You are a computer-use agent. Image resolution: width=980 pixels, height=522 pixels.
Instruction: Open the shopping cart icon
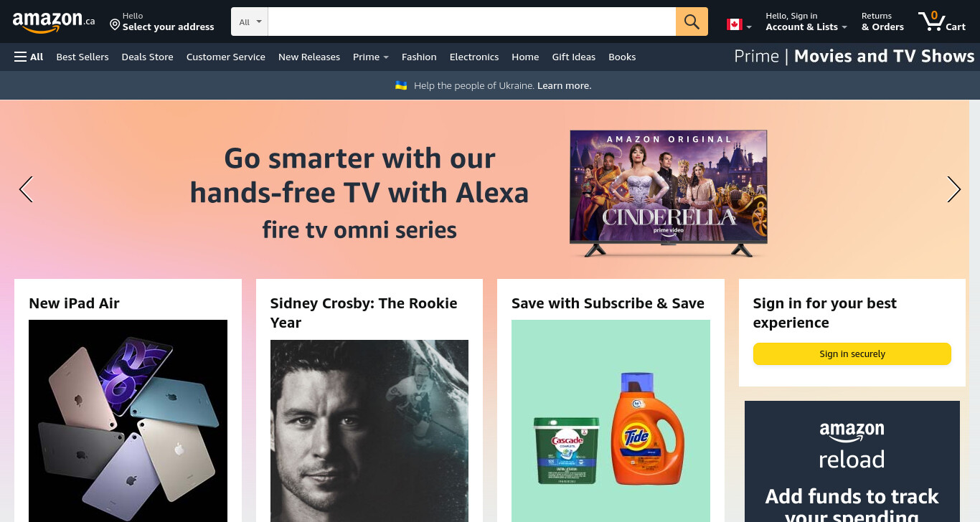942,22
